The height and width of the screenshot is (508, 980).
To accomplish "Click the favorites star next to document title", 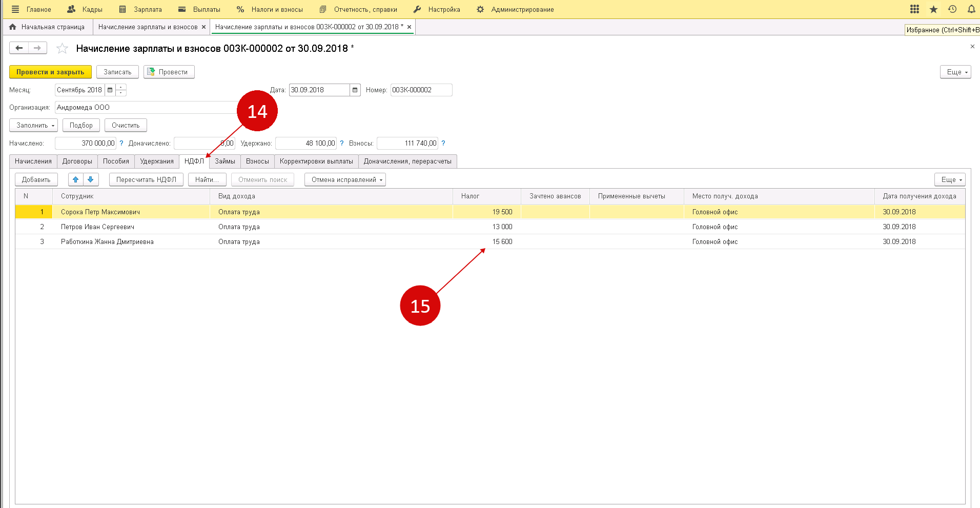I will click(x=63, y=49).
